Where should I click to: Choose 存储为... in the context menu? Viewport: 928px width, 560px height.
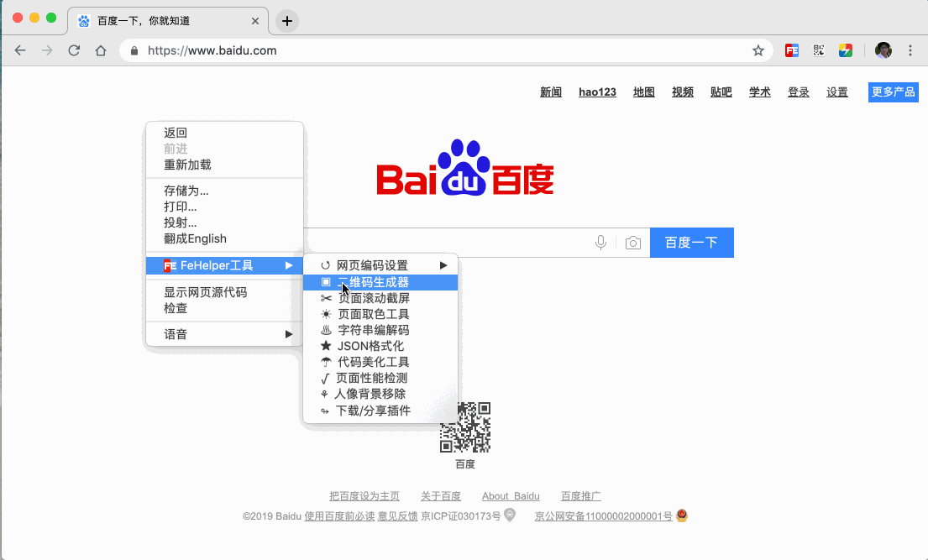coord(224,191)
